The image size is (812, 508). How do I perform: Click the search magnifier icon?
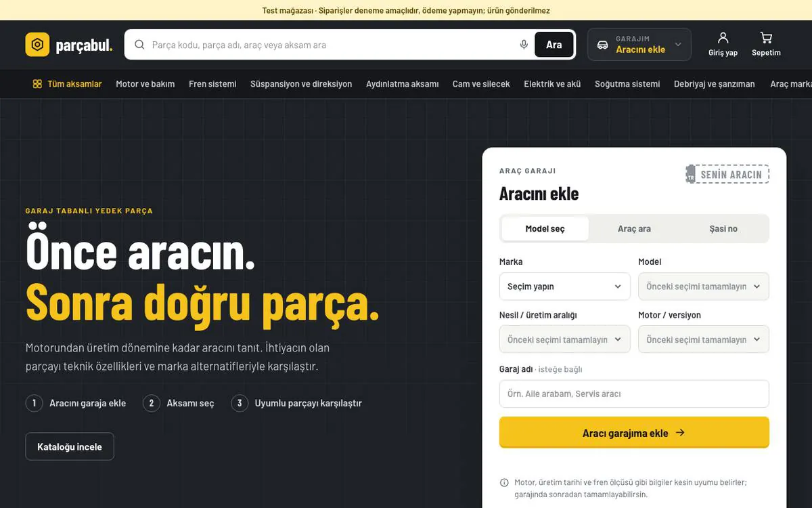139,45
